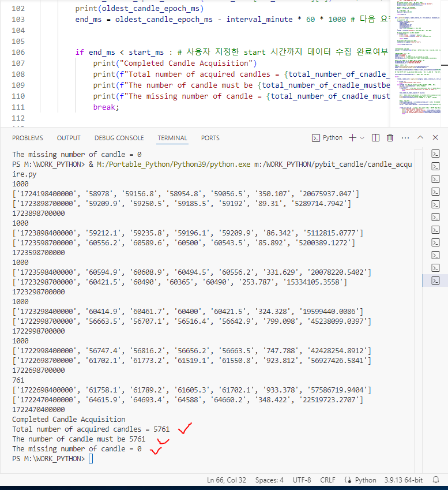Click the terminal prompt input cursor
448x490 pixels.
(x=91, y=458)
